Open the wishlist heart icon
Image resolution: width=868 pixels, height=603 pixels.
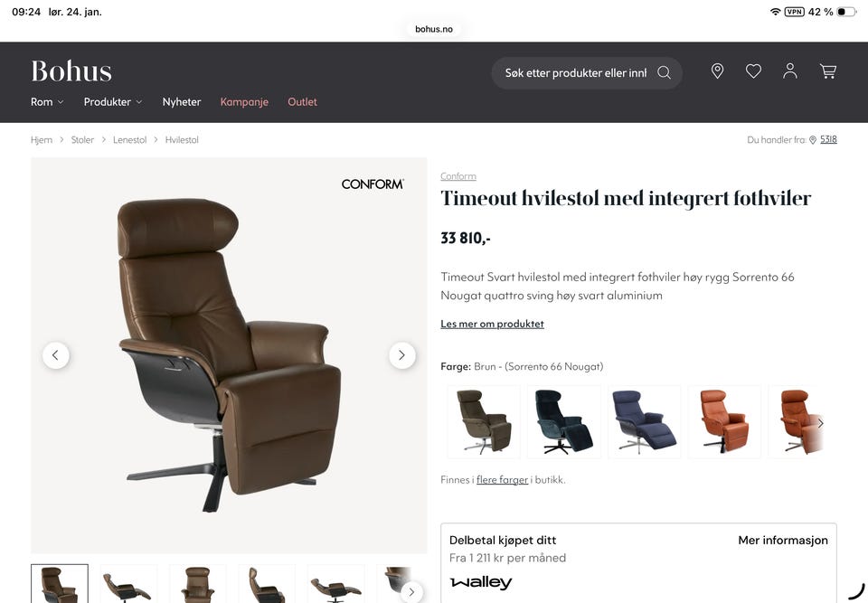click(x=753, y=71)
